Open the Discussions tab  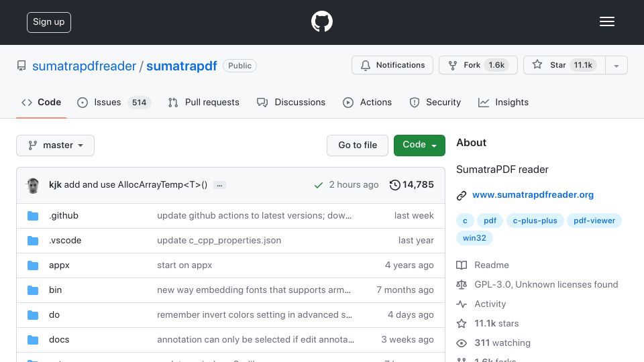[x=290, y=102]
